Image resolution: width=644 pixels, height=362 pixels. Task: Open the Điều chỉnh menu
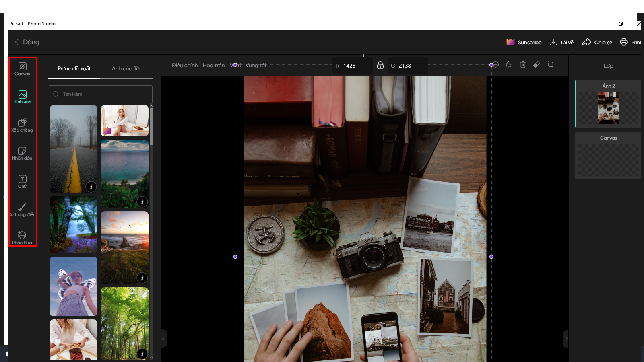point(184,65)
